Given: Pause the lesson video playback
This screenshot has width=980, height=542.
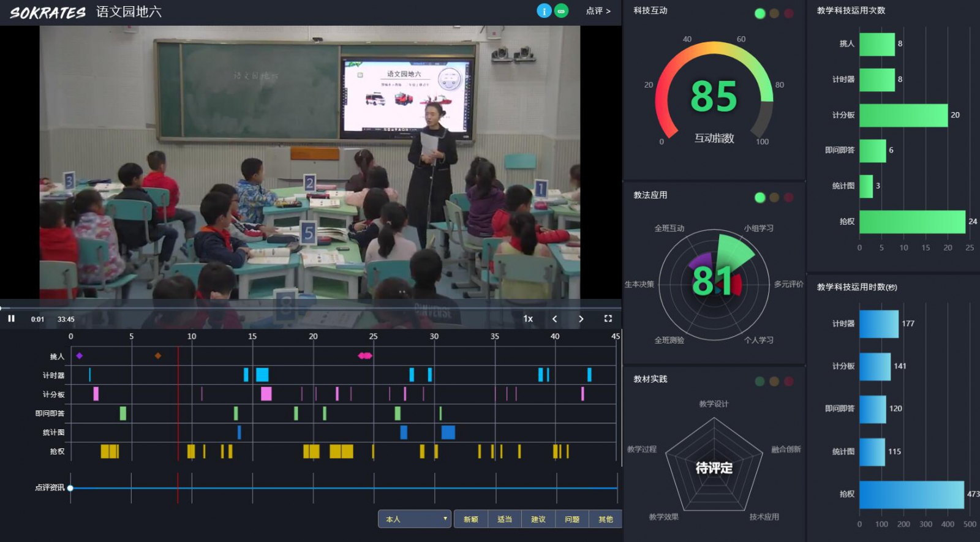Looking at the screenshot, I should 11,318.
